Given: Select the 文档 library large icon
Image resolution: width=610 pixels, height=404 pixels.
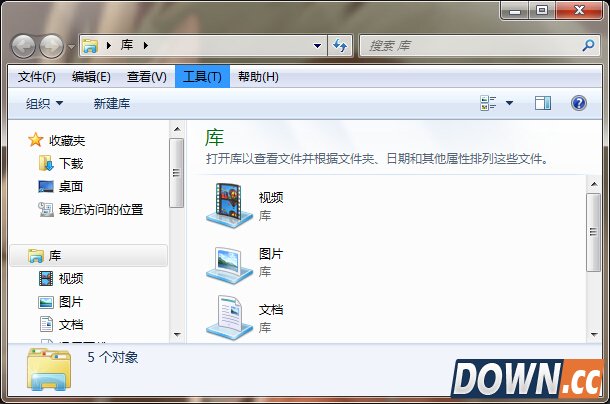Looking at the screenshot, I should click(x=230, y=318).
